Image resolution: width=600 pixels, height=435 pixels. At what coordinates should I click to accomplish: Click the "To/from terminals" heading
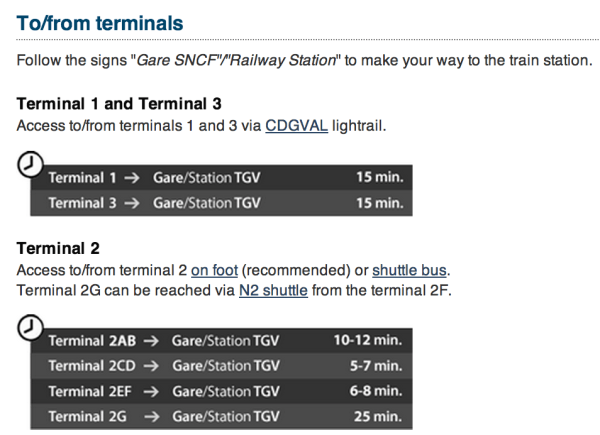click(x=100, y=21)
